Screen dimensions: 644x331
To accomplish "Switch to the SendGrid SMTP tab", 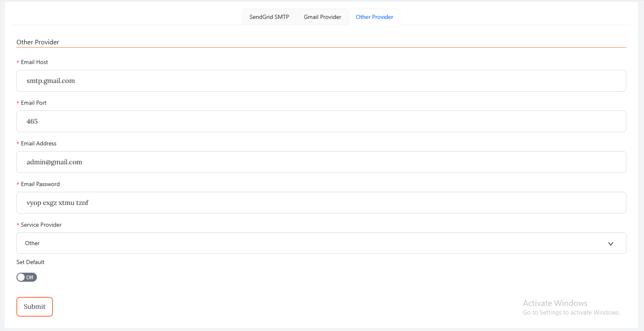I will point(269,17).
